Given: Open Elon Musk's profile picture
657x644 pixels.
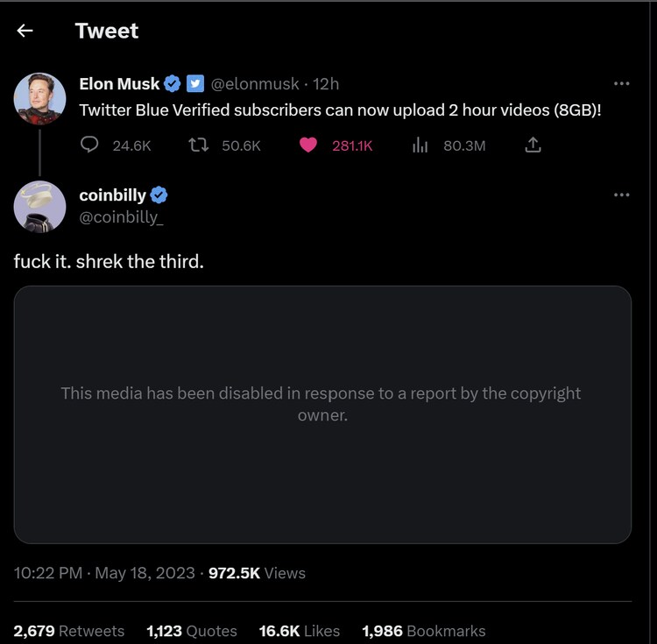Looking at the screenshot, I should point(40,98).
